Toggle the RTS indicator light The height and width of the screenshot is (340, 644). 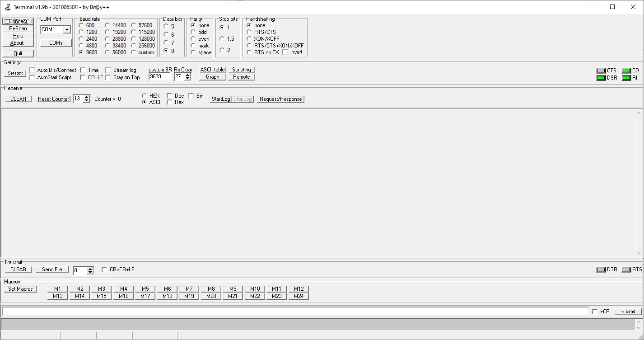(626, 269)
